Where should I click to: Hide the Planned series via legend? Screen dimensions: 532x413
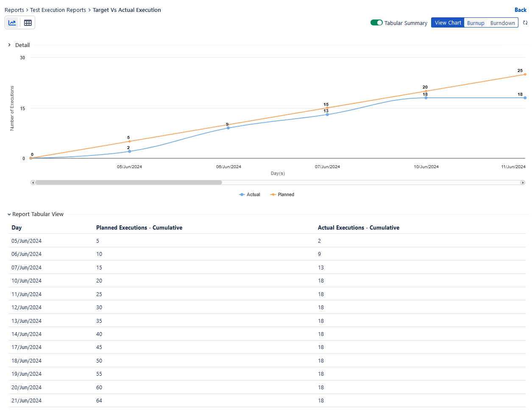coord(282,195)
